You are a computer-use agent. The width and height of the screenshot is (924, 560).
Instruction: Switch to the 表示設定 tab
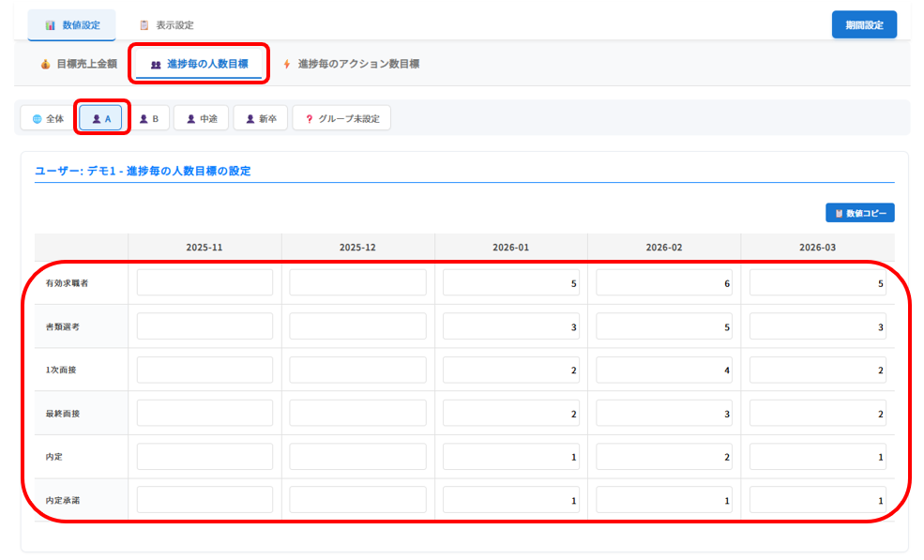166,25
